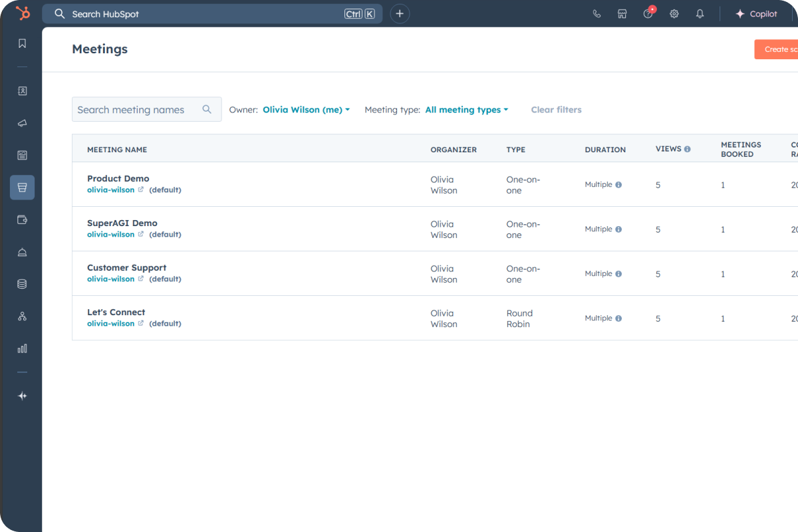Open the Customer Support meeting
Screen dimensions: 798x532
point(126,267)
